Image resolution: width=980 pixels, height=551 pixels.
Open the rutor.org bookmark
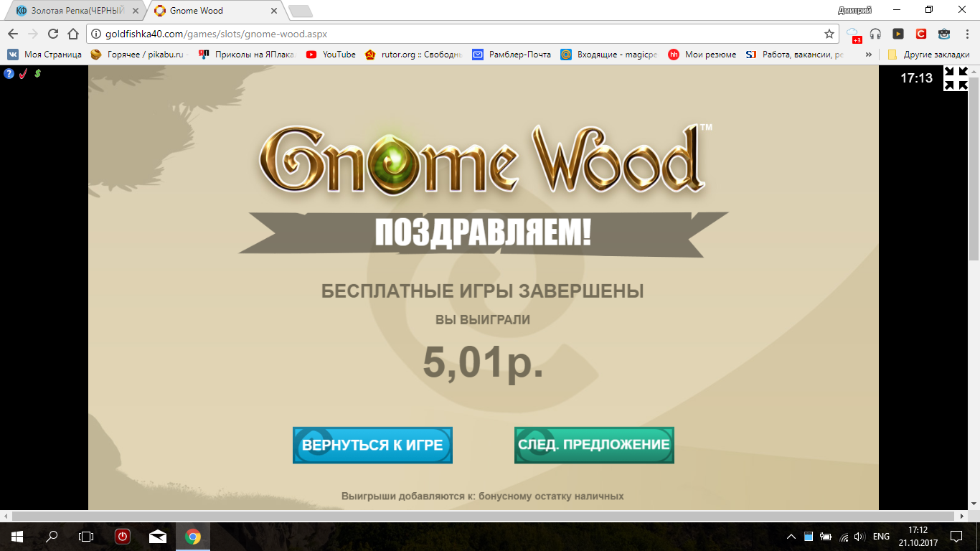413,55
